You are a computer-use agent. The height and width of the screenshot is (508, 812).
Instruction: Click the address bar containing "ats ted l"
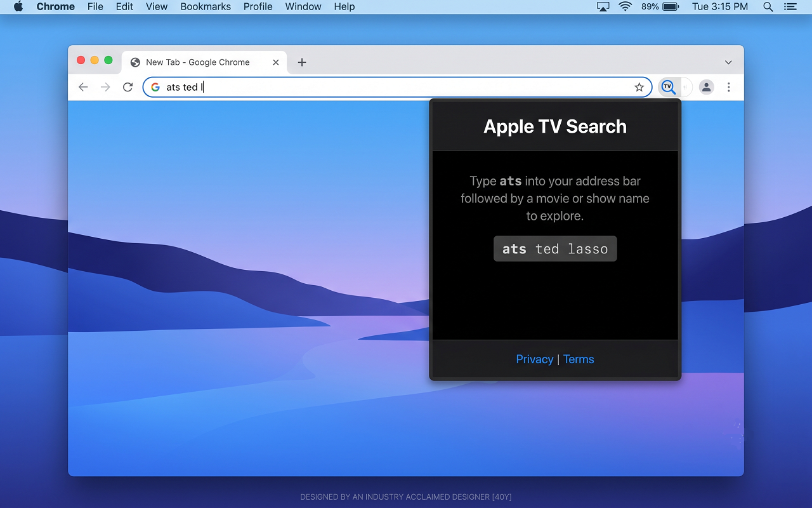click(x=397, y=87)
